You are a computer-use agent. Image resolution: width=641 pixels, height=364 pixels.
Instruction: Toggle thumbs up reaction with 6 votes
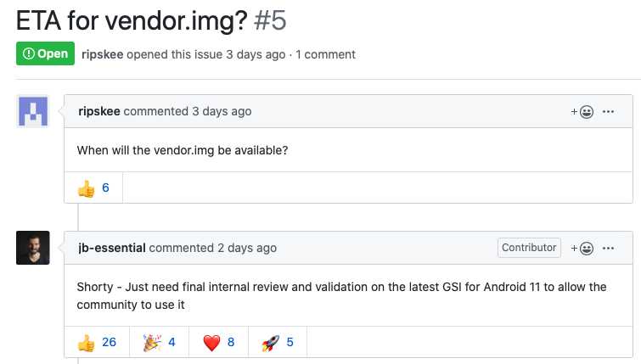(x=93, y=188)
